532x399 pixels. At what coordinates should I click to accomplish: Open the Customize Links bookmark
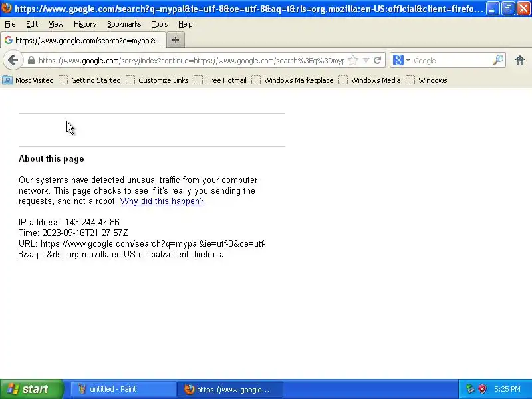coord(157,80)
